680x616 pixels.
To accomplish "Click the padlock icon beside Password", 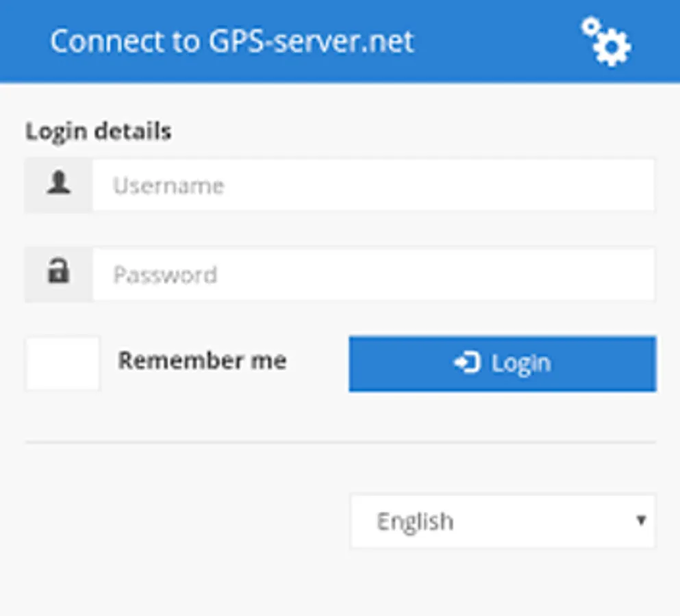I will 58,271.
